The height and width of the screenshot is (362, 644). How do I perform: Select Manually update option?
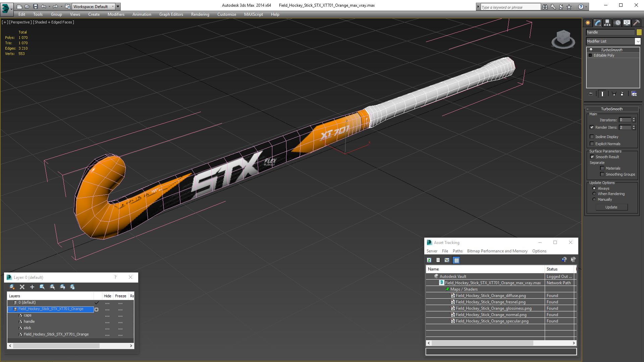594,199
